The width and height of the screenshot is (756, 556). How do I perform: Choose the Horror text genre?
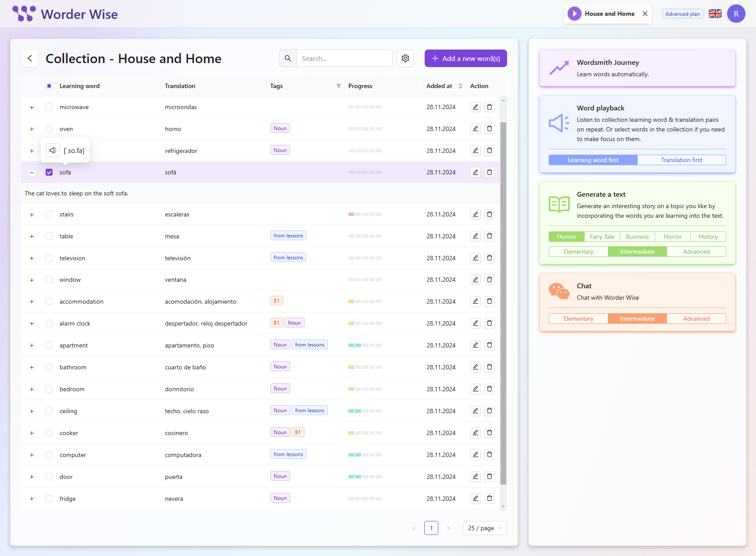[x=673, y=237]
